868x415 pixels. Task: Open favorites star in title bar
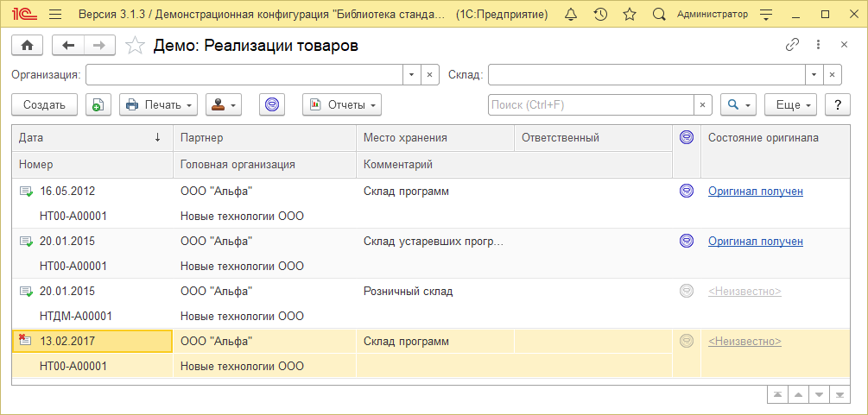(630, 15)
